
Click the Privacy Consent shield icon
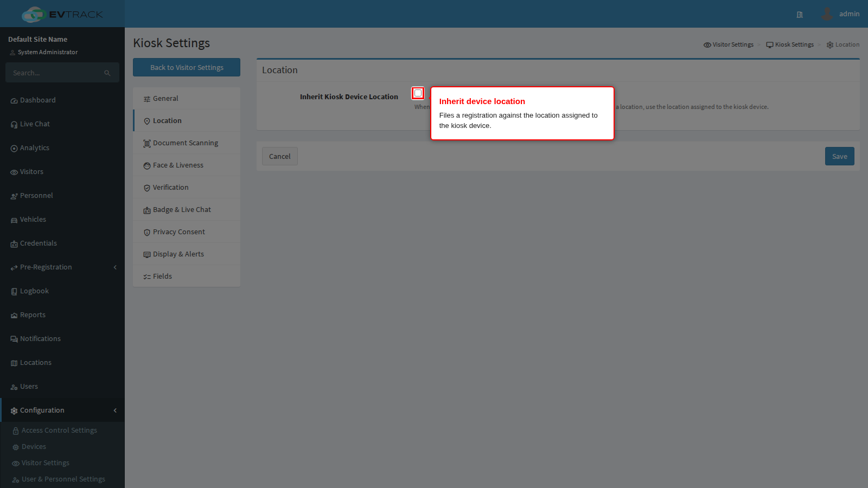(147, 233)
